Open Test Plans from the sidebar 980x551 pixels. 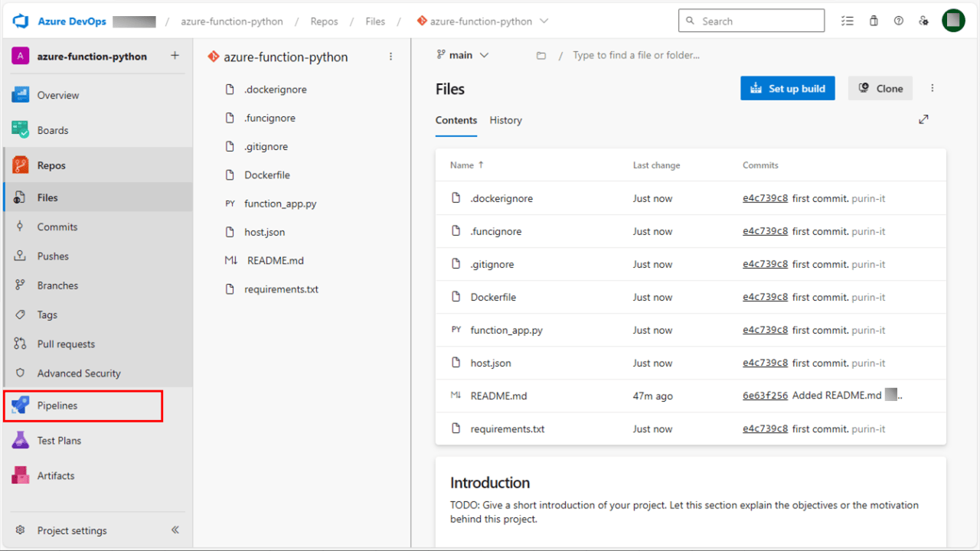tap(60, 440)
